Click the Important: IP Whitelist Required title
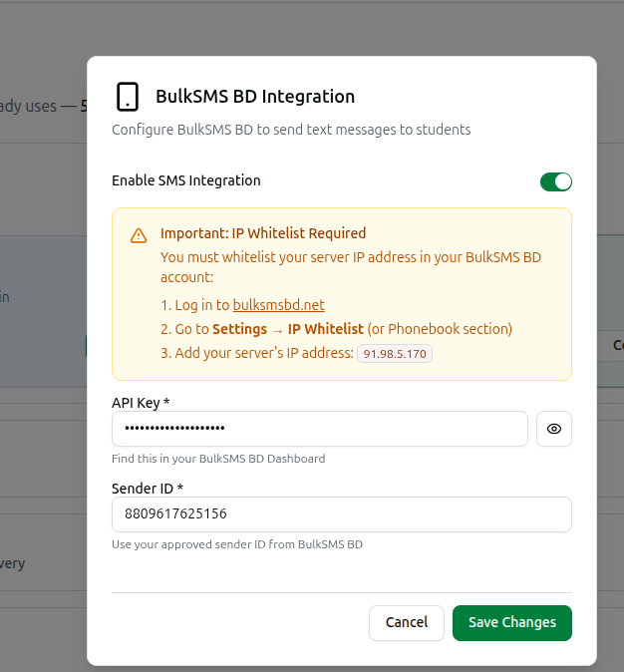 [263, 233]
